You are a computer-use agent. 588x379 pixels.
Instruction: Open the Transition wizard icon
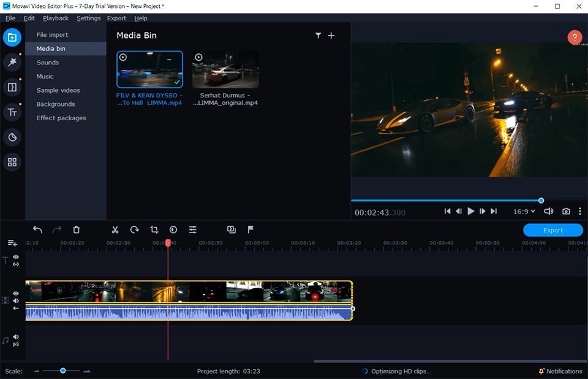coord(231,229)
